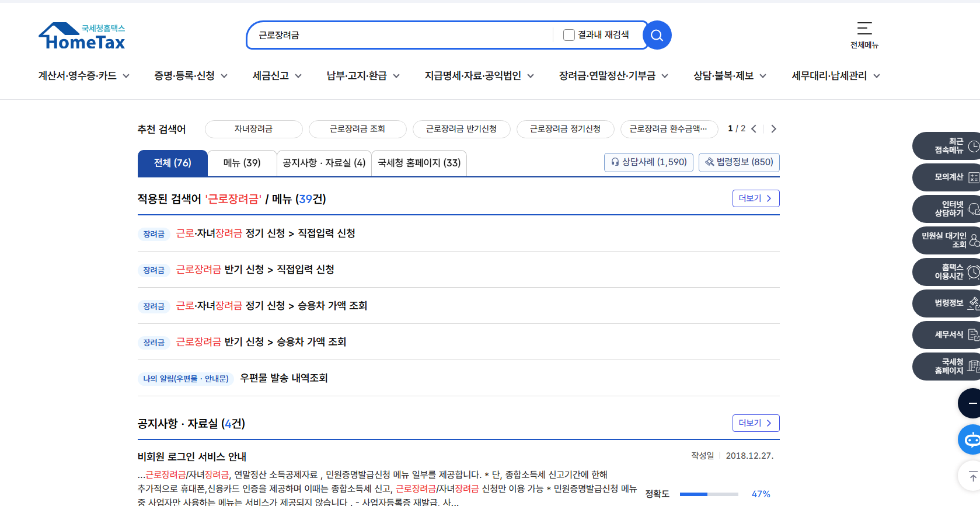Select suggested keyword 근로장려금 반기신청
Screen dimensions: 980x506
point(462,129)
